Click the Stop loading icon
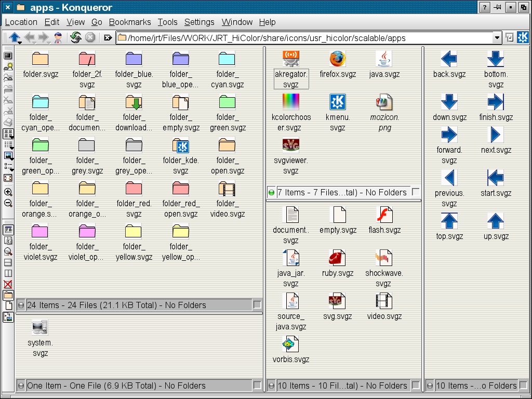The width and height of the screenshot is (532, 399). click(x=90, y=37)
